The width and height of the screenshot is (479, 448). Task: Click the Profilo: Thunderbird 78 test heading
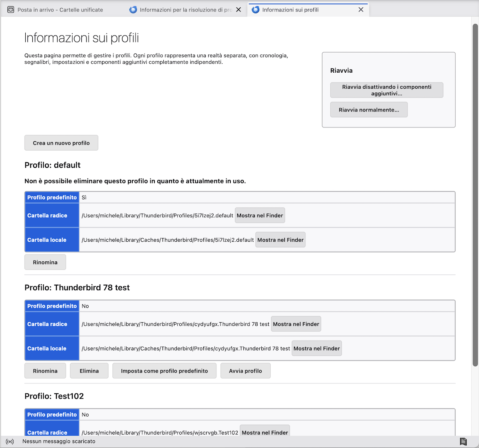(x=77, y=288)
